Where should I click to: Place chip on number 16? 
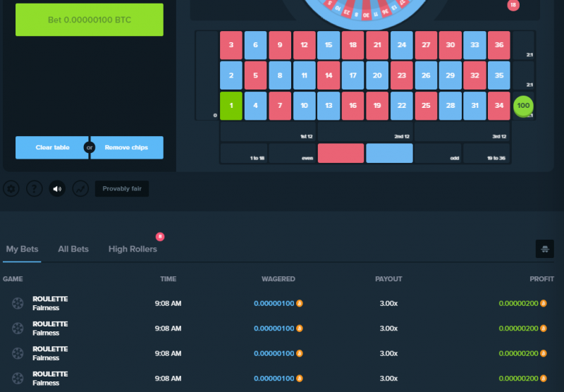[353, 106]
